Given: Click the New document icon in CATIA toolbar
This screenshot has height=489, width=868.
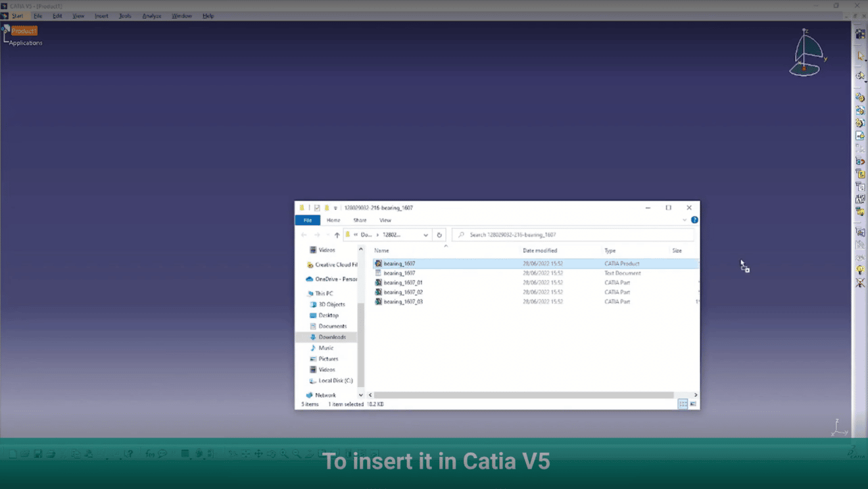Looking at the screenshot, I should (12, 453).
